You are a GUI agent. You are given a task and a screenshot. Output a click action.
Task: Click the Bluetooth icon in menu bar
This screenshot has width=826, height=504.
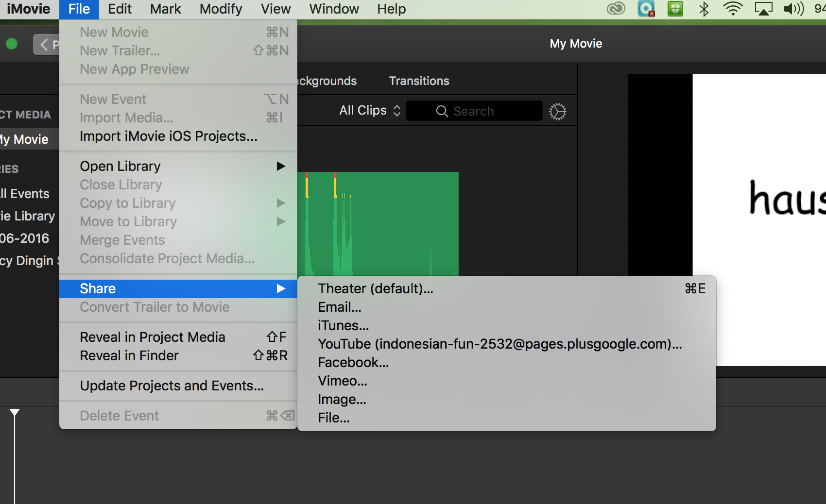[x=704, y=9]
